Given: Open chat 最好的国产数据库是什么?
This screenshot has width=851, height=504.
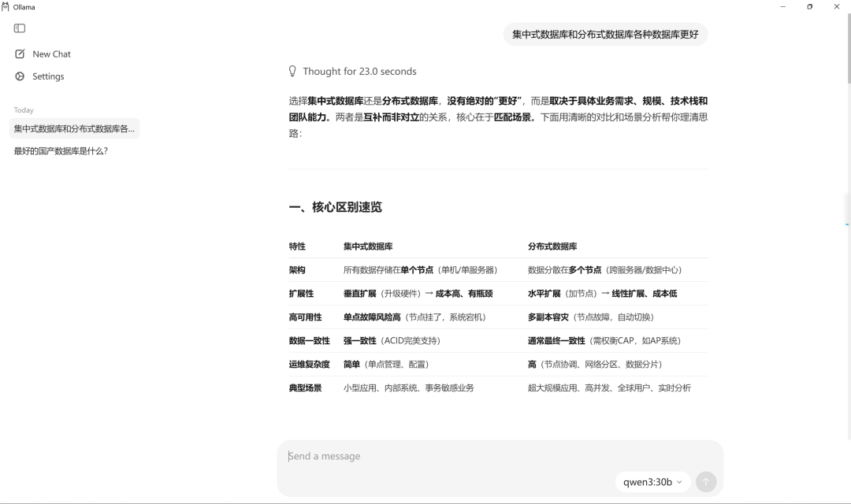Looking at the screenshot, I should 61,151.
